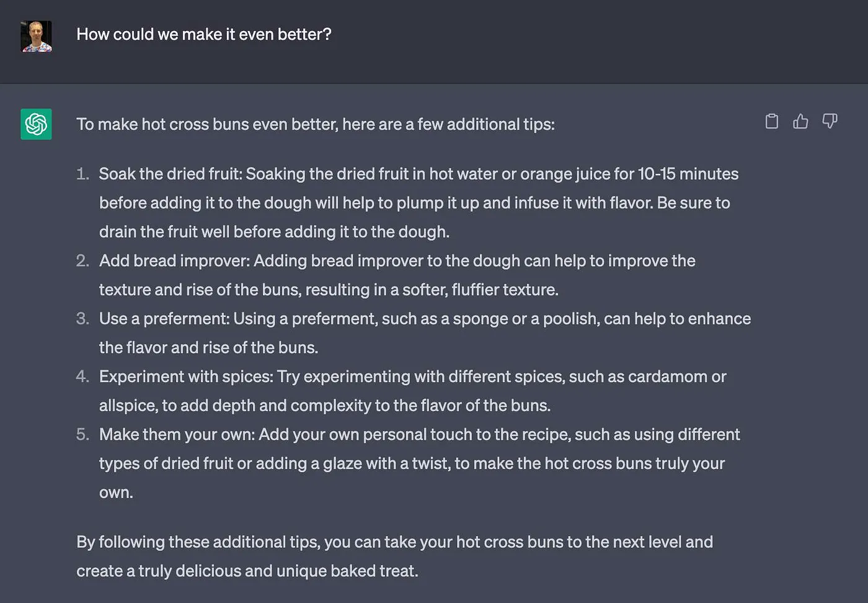The width and height of the screenshot is (868, 603).
Task: Click the question 'How could we make it even better?'
Action: [x=204, y=34]
